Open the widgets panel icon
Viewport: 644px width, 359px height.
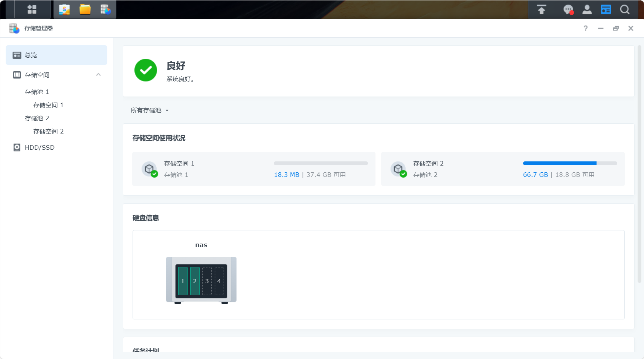point(606,9)
